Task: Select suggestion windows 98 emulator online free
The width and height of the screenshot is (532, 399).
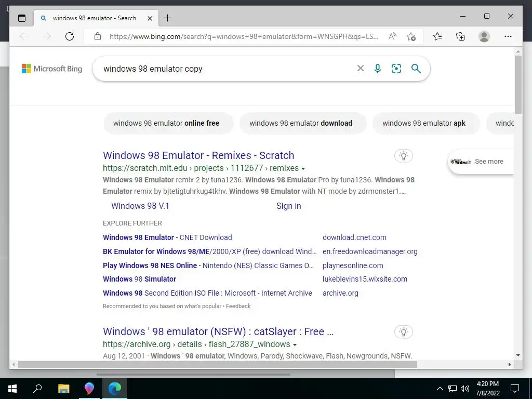Action: click(169, 123)
